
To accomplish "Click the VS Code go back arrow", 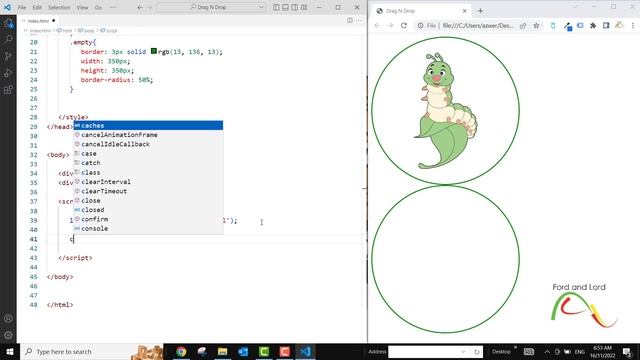I will click(140, 7).
